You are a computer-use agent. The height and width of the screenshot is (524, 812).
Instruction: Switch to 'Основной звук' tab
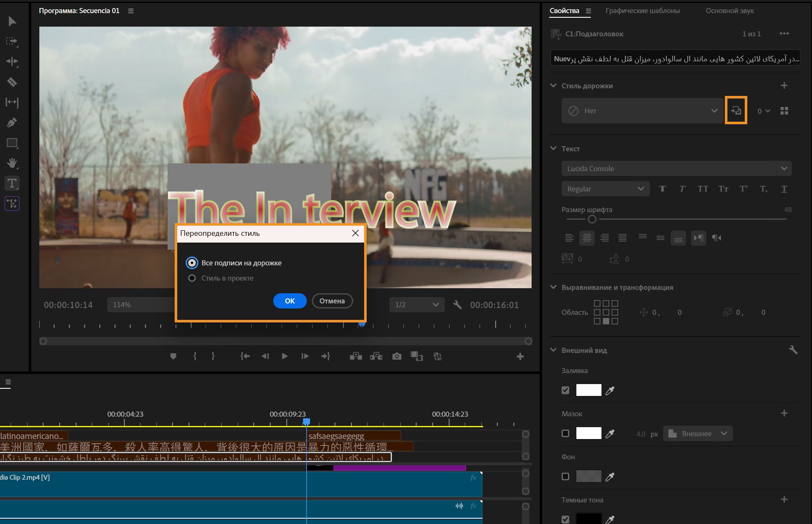[x=730, y=11]
